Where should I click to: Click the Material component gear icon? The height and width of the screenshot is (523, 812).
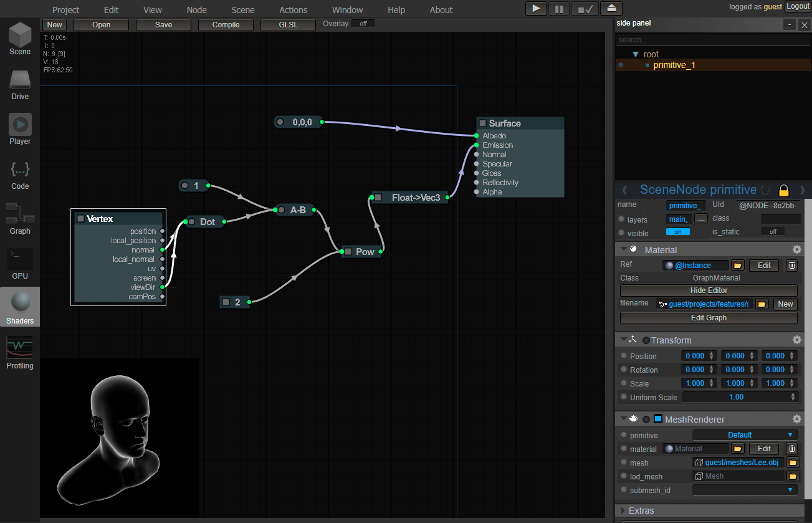pyautogui.click(x=796, y=249)
